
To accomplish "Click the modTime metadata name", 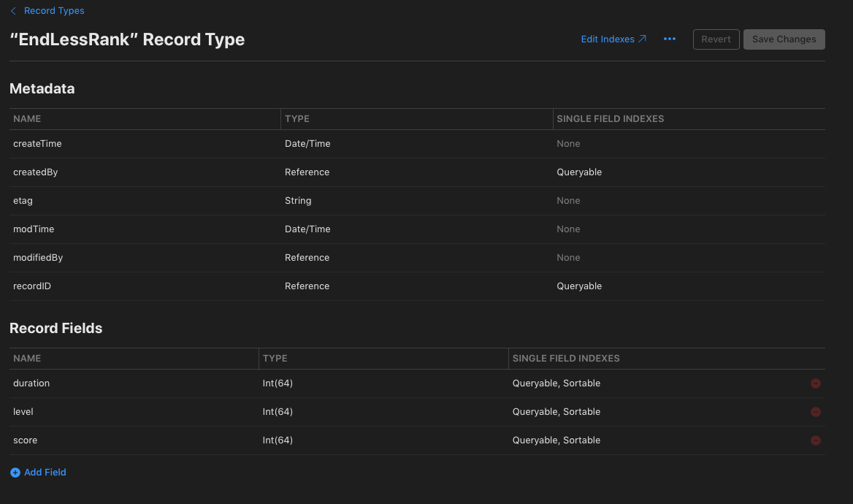I will tap(34, 229).
